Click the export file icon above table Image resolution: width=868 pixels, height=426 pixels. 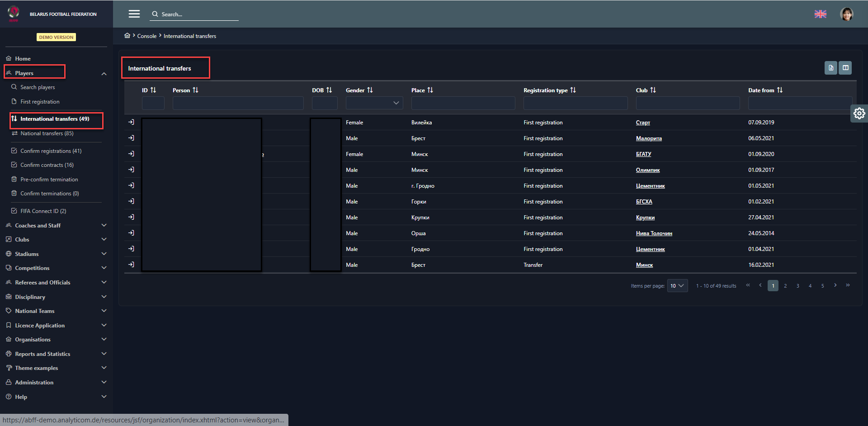pos(830,68)
